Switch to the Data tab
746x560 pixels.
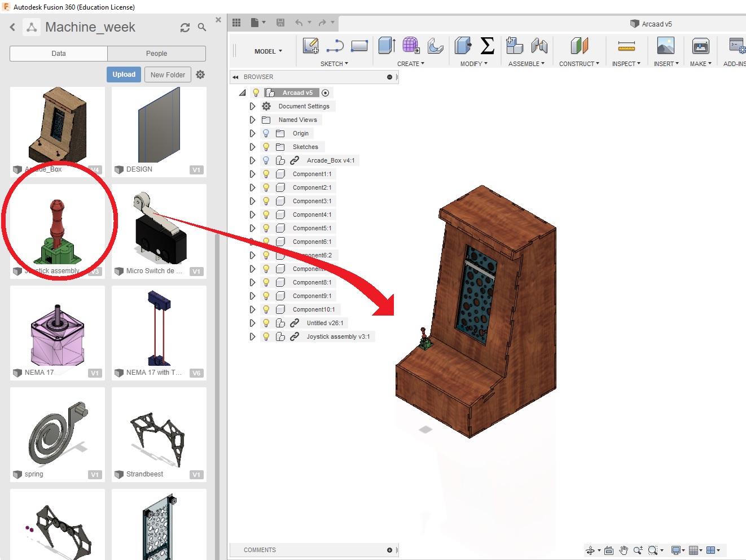[x=59, y=54]
